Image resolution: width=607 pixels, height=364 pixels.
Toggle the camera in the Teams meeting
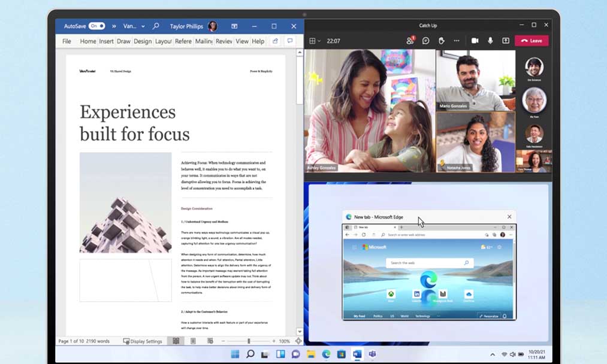pos(475,41)
